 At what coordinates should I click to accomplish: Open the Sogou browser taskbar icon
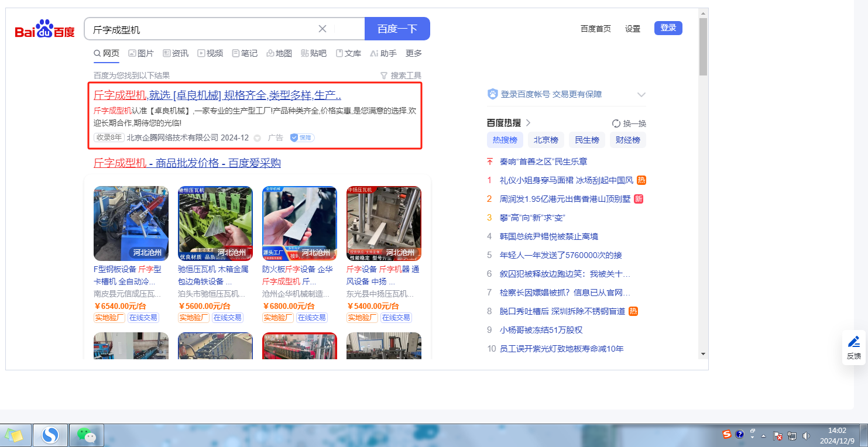pyautogui.click(x=52, y=435)
